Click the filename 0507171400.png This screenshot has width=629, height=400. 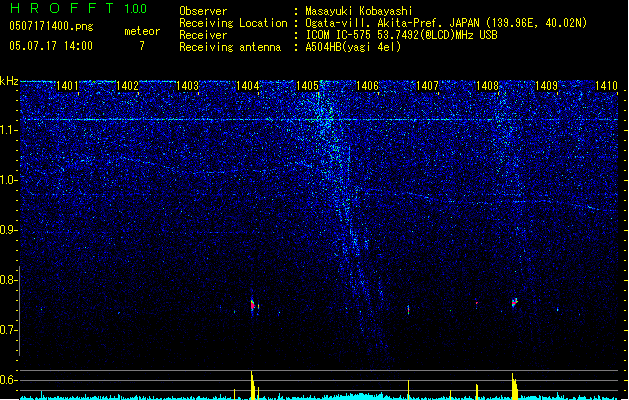[51, 26]
